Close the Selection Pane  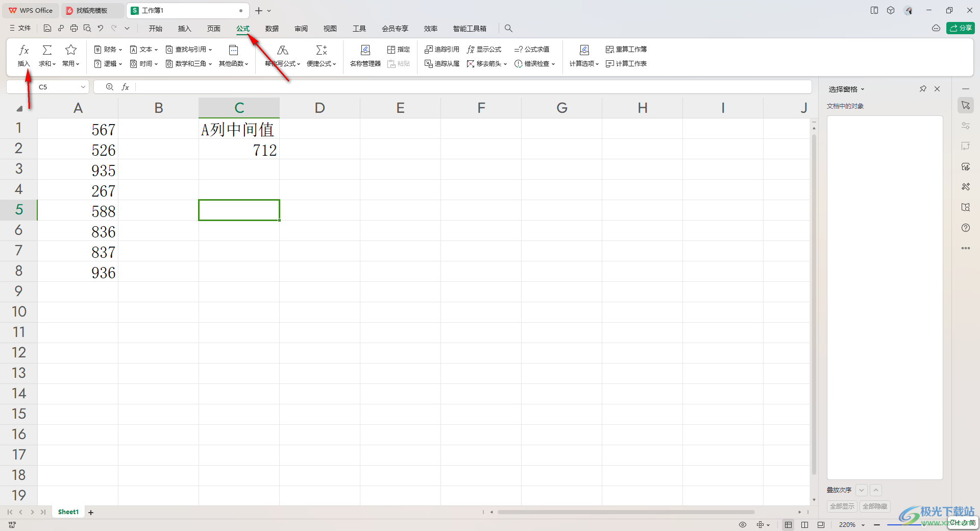click(937, 89)
